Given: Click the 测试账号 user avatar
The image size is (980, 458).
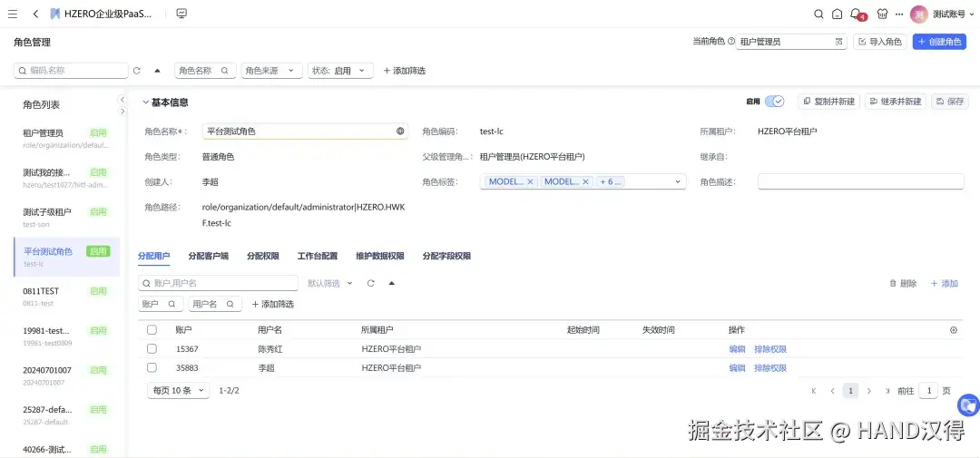Looking at the screenshot, I should tap(918, 14).
